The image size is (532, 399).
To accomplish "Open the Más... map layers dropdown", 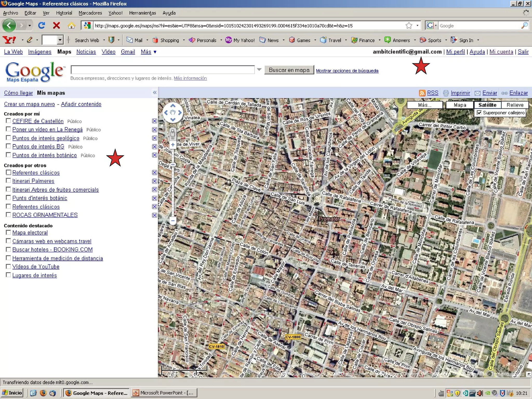I will tap(424, 105).
